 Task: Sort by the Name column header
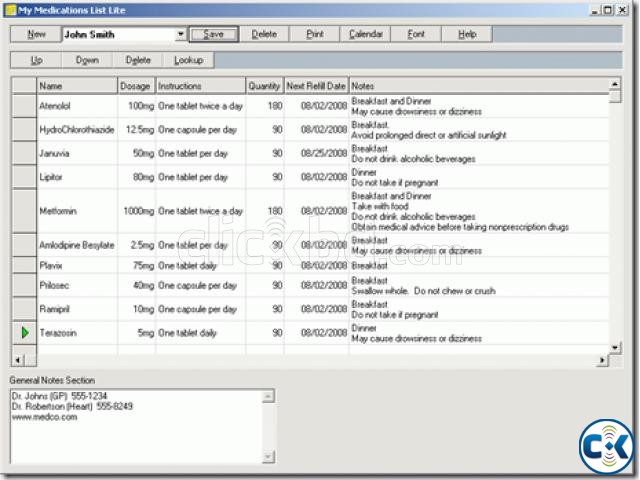77,86
